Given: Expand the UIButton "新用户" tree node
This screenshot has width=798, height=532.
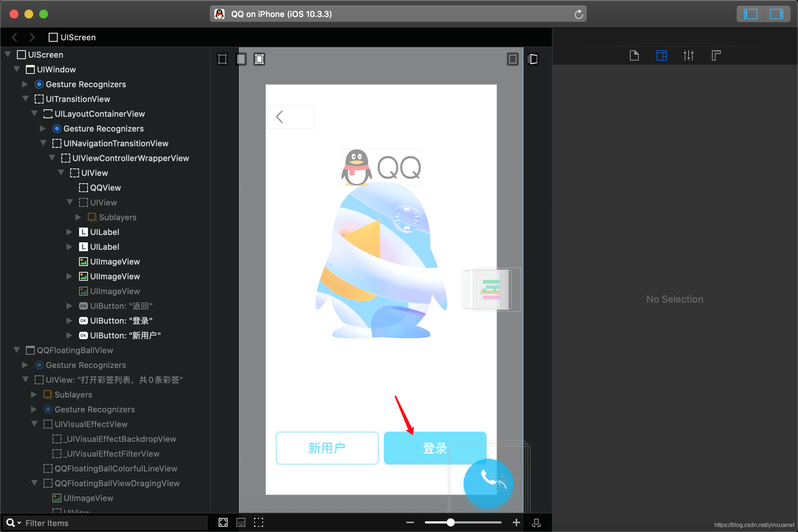Looking at the screenshot, I should coord(69,335).
